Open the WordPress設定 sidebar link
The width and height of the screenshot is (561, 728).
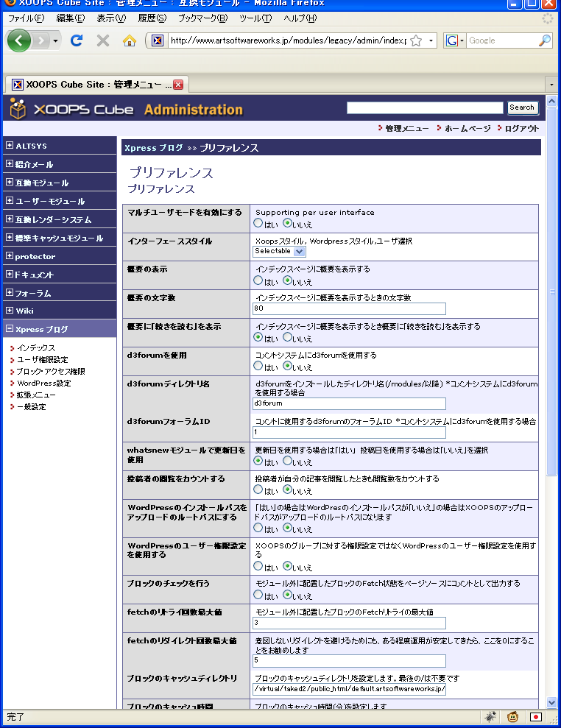pos(44,383)
